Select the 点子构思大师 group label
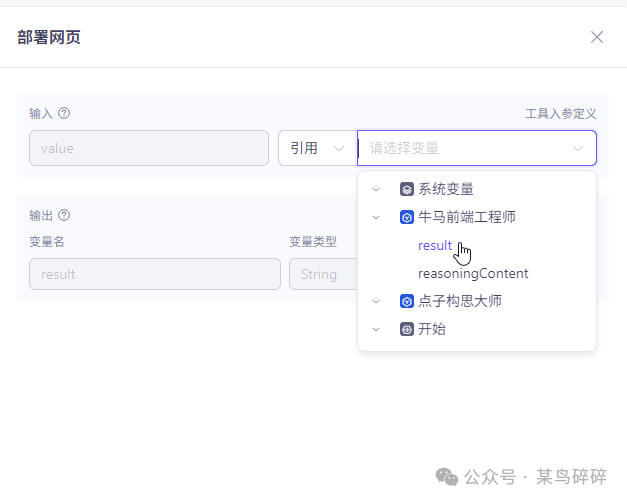Image resolution: width=627 pixels, height=502 pixels. click(460, 301)
